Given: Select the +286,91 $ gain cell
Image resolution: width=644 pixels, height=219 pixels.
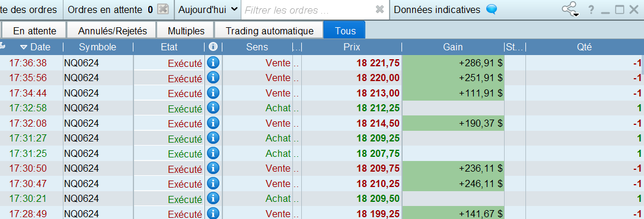Looking at the screenshot, I should 453,63.
